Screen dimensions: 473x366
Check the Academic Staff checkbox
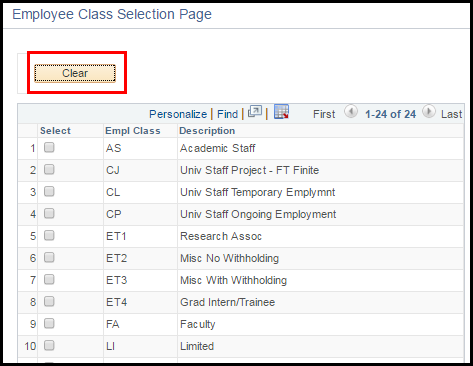(49, 147)
